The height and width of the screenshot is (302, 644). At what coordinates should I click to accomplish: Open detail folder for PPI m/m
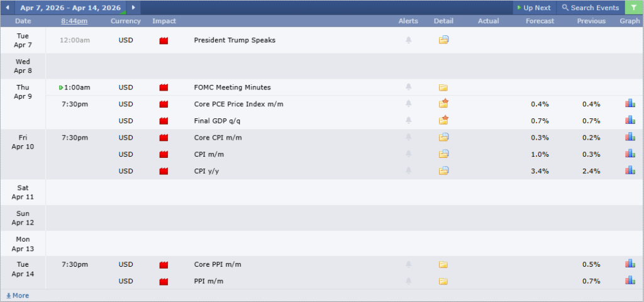coord(443,281)
